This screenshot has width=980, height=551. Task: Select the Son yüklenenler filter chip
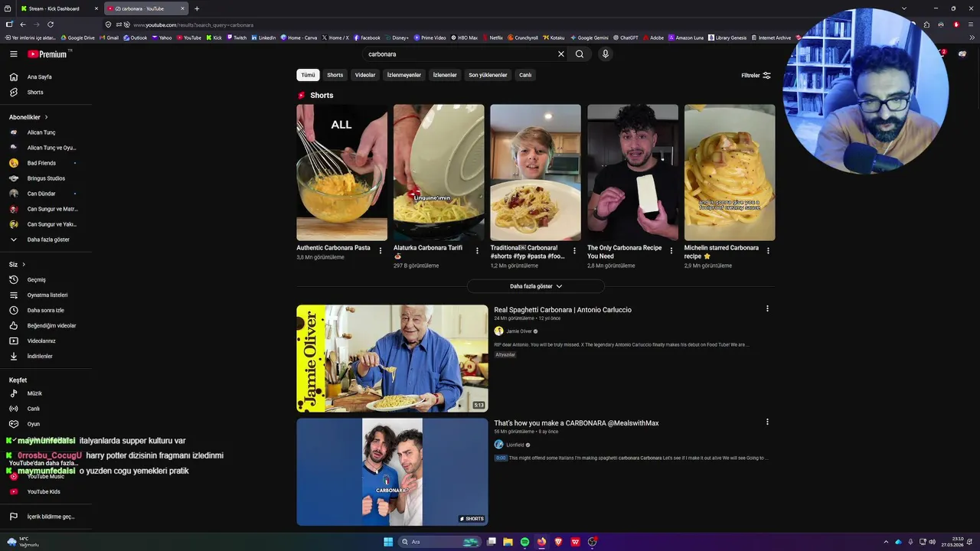[488, 75]
